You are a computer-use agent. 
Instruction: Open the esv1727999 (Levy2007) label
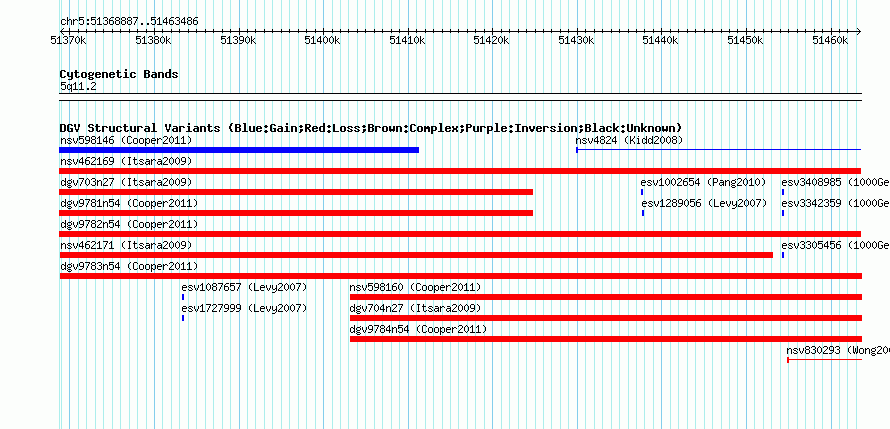point(244,308)
